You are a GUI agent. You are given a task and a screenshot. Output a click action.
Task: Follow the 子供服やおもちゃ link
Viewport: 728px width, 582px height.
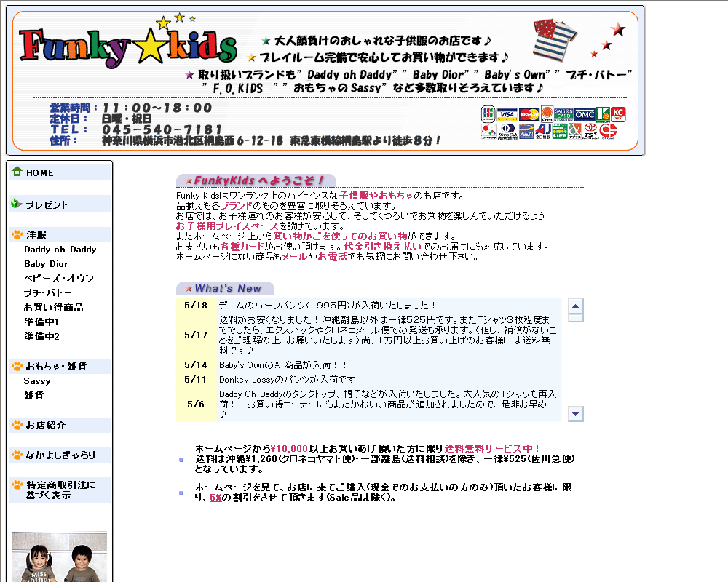(x=376, y=196)
